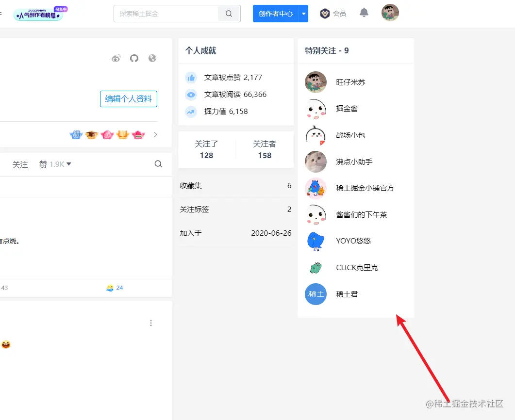Open 沸点小助手 name link
This screenshot has width=515, height=420.
[354, 162]
